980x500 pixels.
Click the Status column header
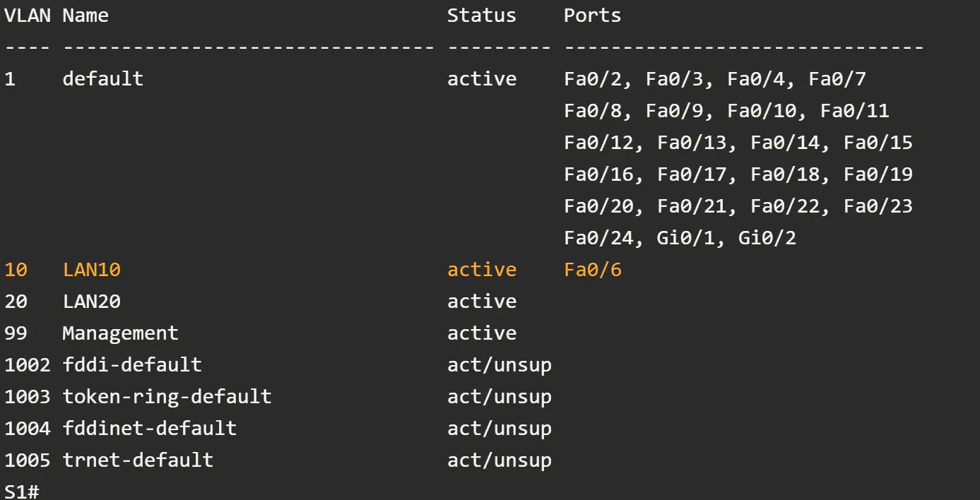(x=482, y=16)
